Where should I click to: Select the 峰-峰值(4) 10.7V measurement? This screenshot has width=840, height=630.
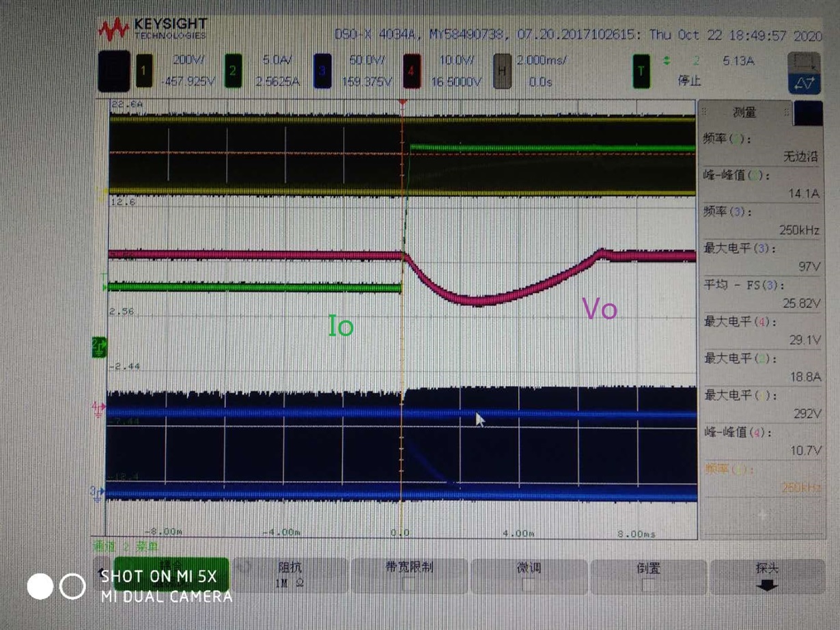[x=761, y=442]
